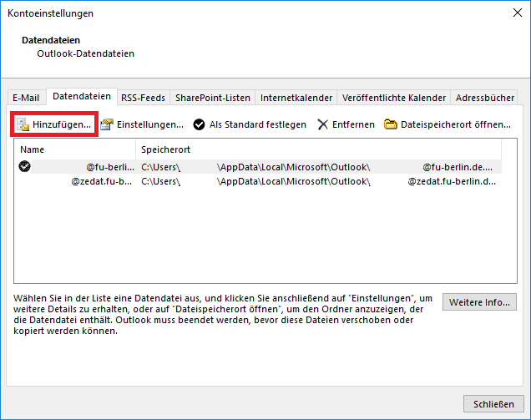Image resolution: width=531 pixels, height=420 pixels.
Task: Click the Hinzufügen data file icon
Action: (23, 124)
